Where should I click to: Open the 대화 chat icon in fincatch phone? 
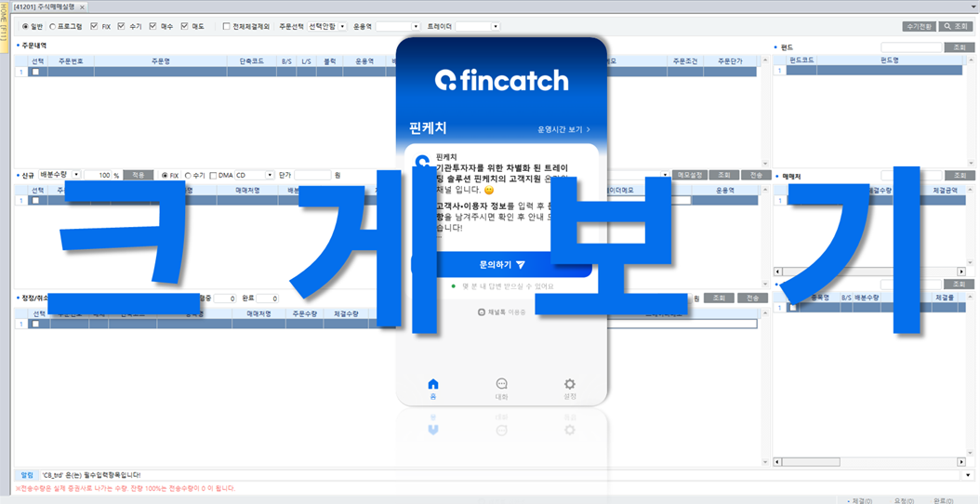[x=501, y=384]
